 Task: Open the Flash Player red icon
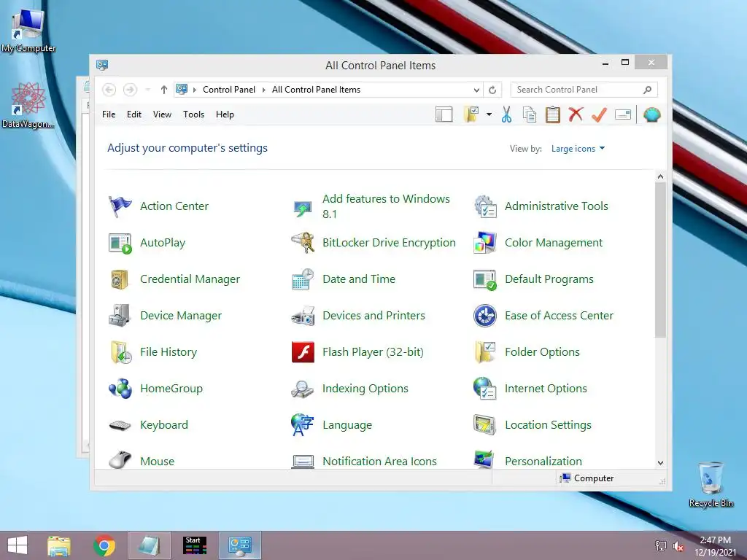(303, 352)
